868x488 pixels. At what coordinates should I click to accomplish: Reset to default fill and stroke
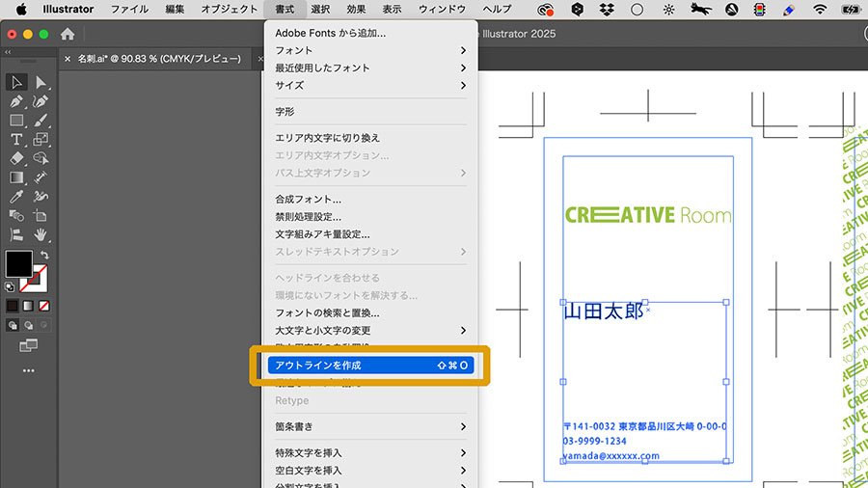[x=10, y=286]
